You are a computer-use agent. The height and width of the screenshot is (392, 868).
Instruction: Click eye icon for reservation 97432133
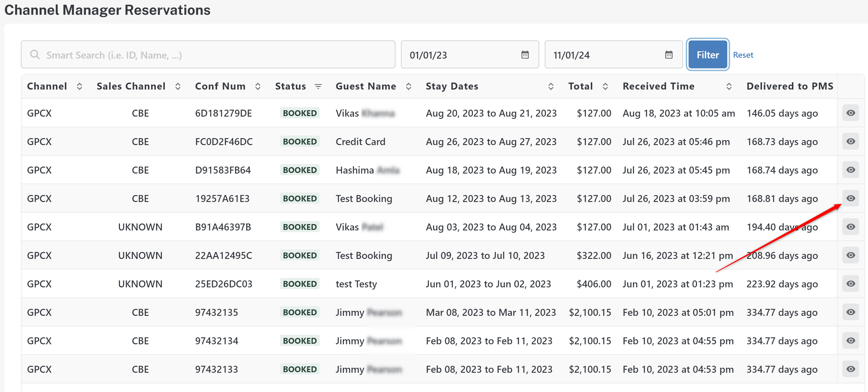(x=850, y=369)
